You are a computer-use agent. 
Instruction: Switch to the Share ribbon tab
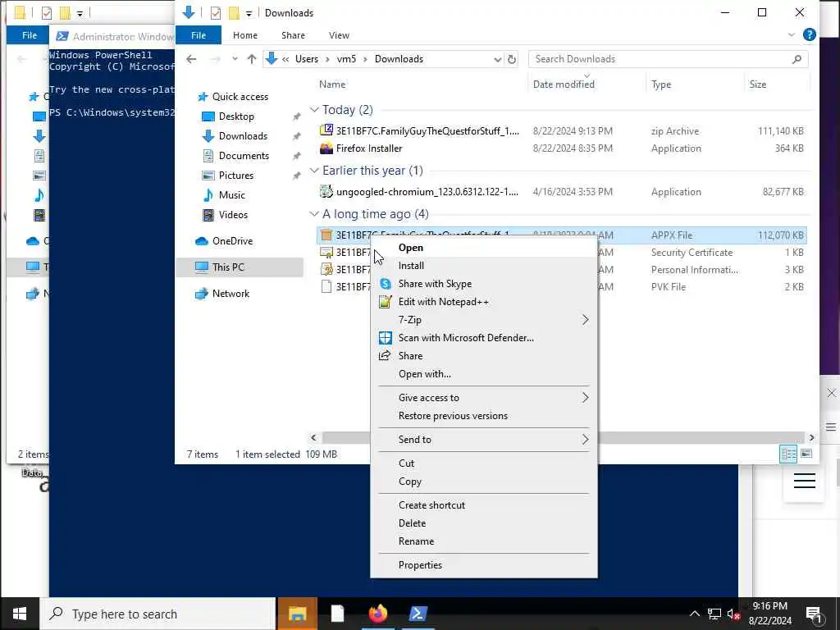pos(293,35)
